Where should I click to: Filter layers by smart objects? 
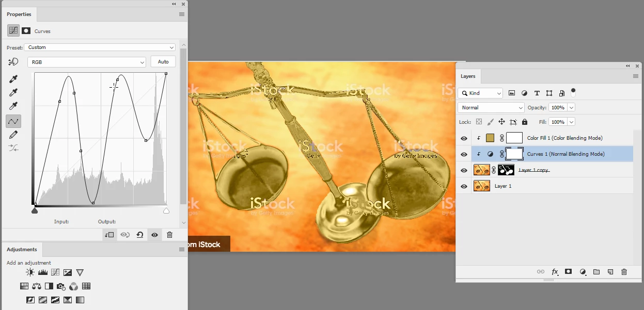click(x=561, y=93)
